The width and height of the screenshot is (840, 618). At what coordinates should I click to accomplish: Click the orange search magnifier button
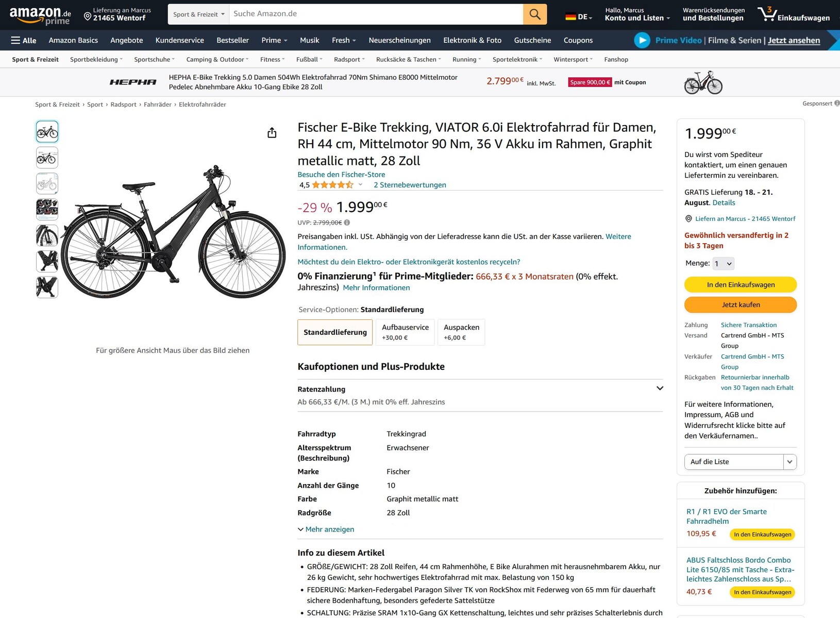click(535, 14)
